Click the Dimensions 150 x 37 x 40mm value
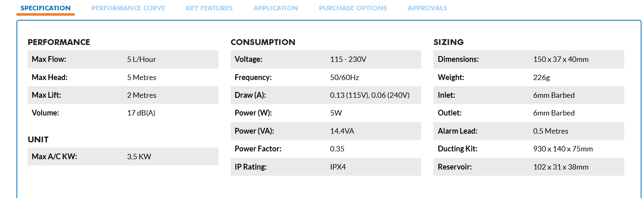Image resolution: width=644 pixels, height=198 pixels. 561,59
